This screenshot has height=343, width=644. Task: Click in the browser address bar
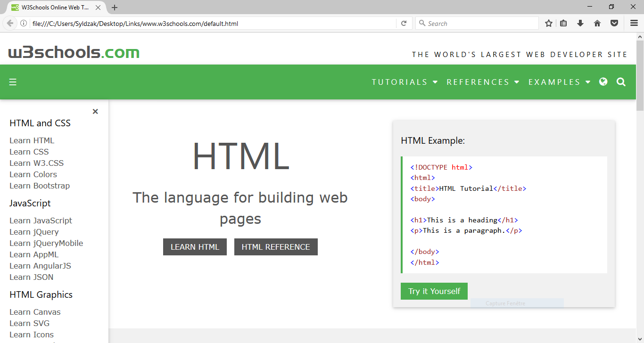[212, 23]
